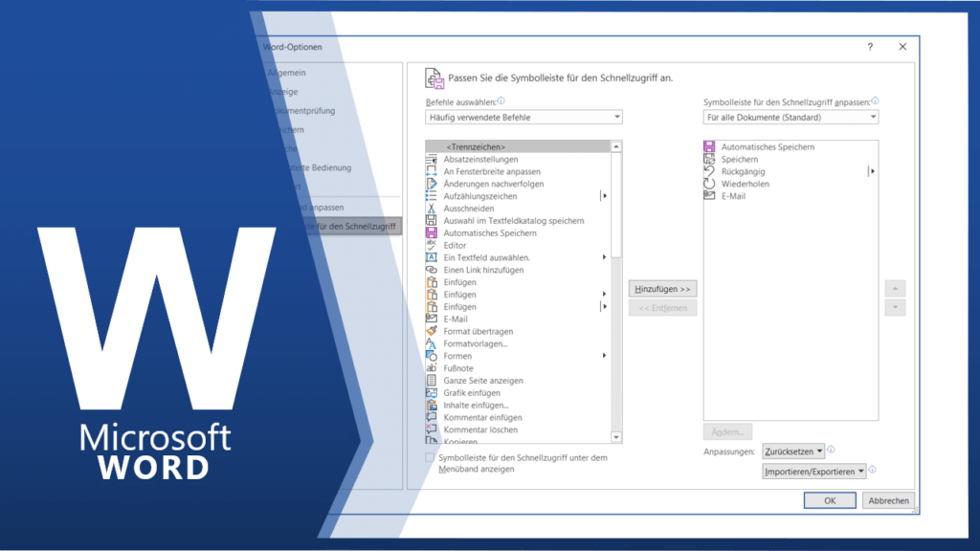Expand the Rückgängig split arrow in right list
The width and height of the screenshot is (980, 551).
tap(872, 171)
